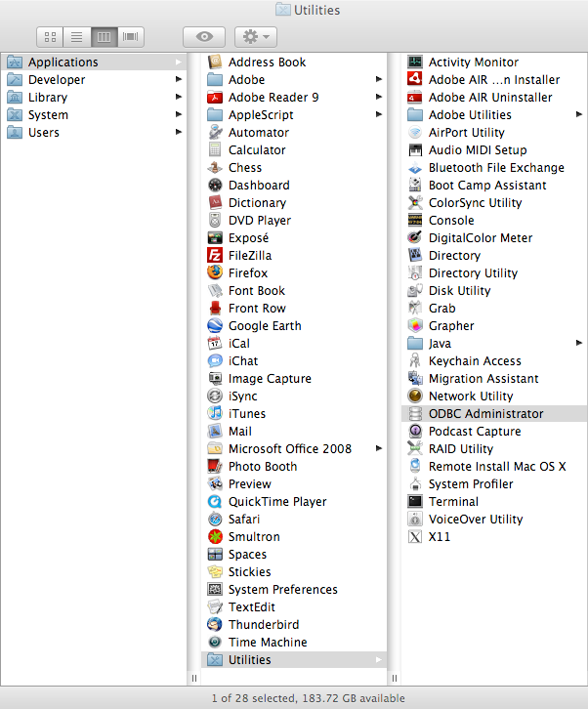Switch to list view mode

(x=77, y=37)
